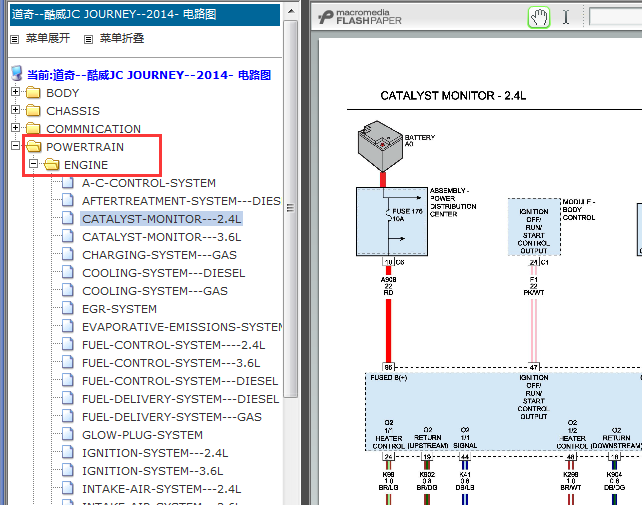
Task: Collapse the ENGINE subfolder node
Action: click(34, 164)
